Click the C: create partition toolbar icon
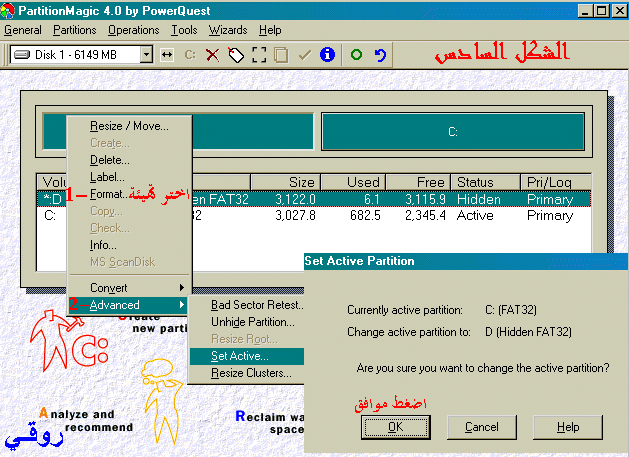Image resolution: width=629 pixels, height=457 pixels. click(x=190, y=55)
